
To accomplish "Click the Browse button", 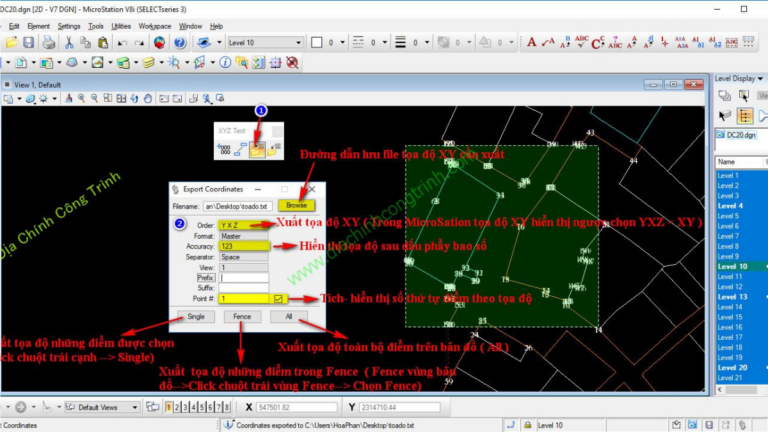I will 295,204.
